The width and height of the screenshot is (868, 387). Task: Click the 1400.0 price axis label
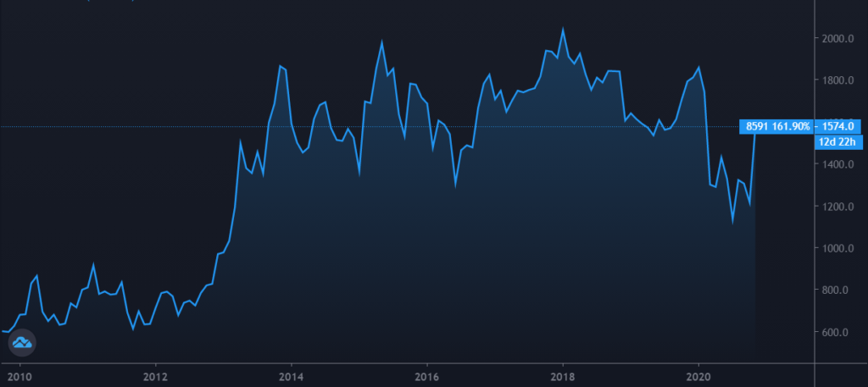click(x=837, y=165)
